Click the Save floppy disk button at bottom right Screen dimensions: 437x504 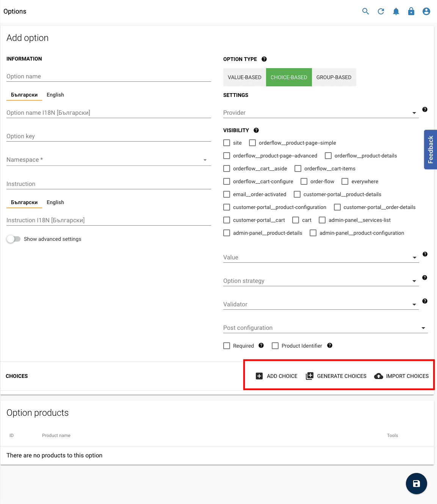(x=416, y=484)
